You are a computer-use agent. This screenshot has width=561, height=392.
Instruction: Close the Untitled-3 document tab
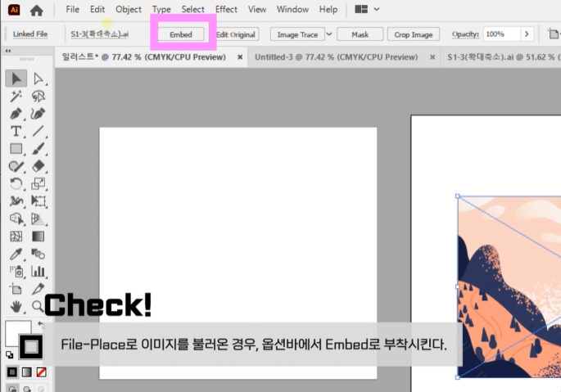coord(432,56)
